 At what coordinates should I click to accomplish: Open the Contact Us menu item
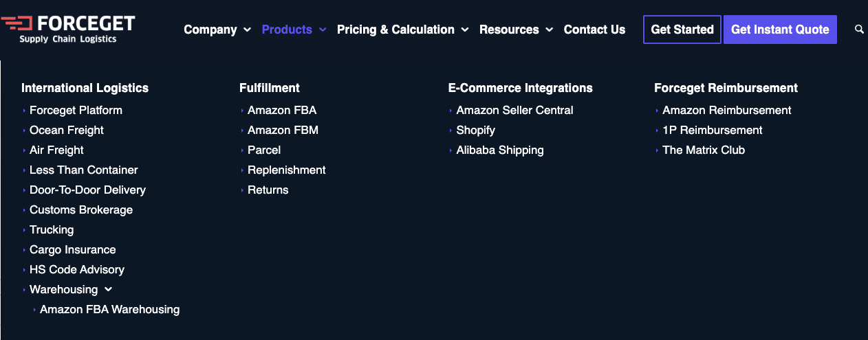[594, 30]
